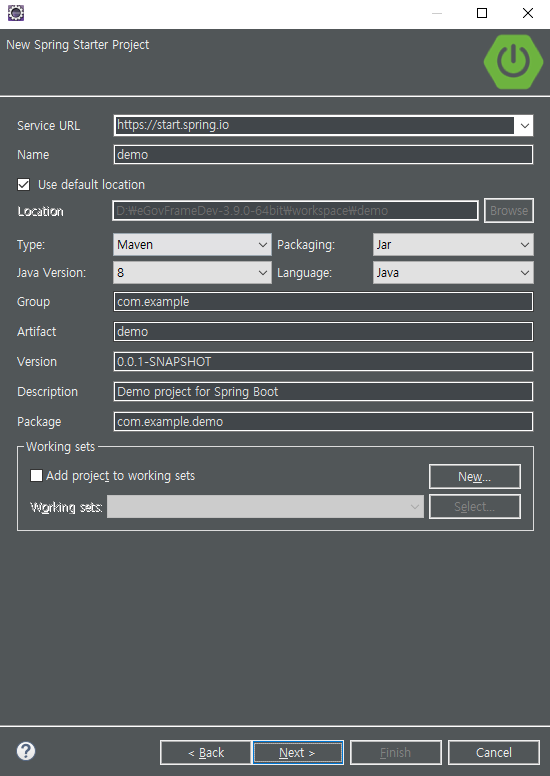The width and height of the screenshot is (550, 776).
Task: Click the 'Packaging:' label
Action: click(x=306, y=245)
